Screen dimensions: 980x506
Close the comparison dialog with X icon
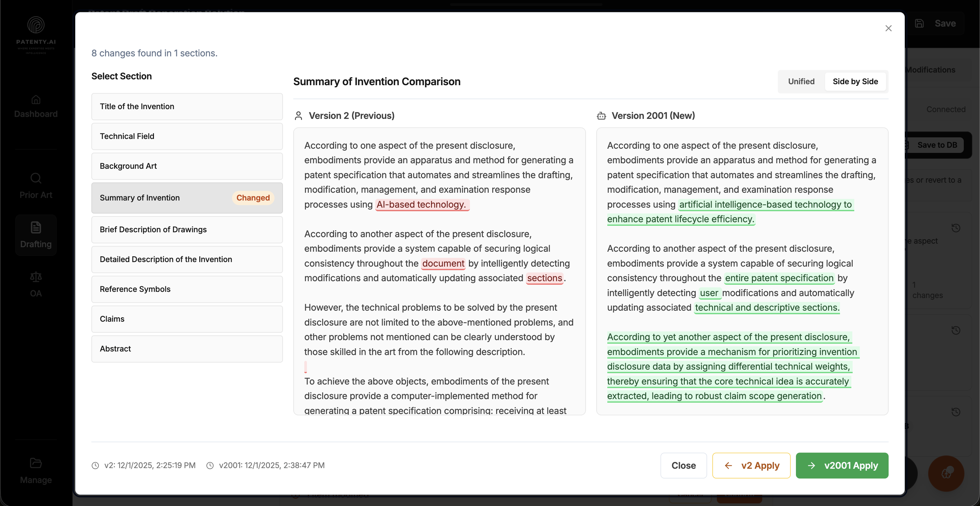pos(888,28)
